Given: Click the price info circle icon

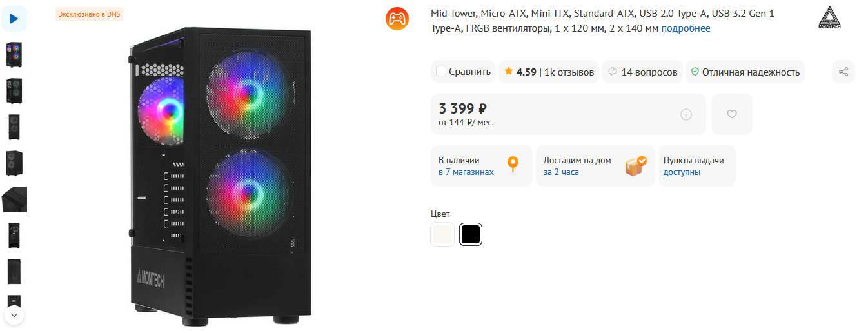Looking at the screenshot, I should pyautogui.click(x=686, y=114).
